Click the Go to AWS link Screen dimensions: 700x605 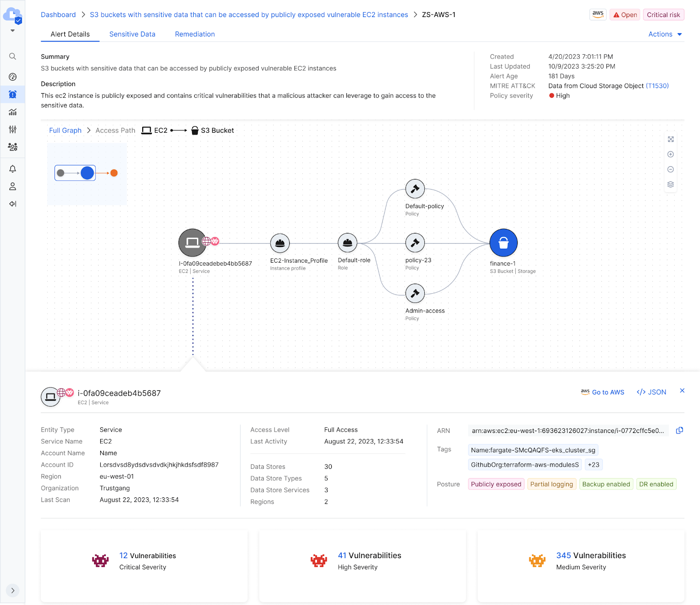click(x=602, y=392)
